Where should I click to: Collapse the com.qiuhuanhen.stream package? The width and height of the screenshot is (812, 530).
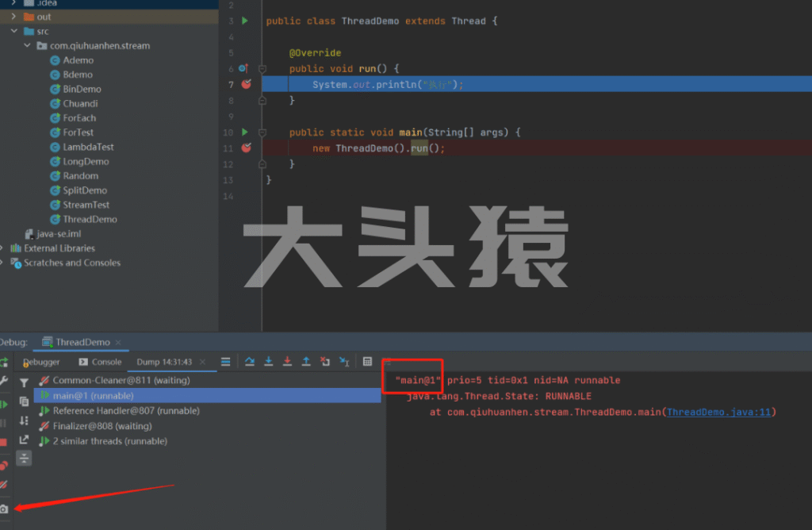(x=29, y=46)
